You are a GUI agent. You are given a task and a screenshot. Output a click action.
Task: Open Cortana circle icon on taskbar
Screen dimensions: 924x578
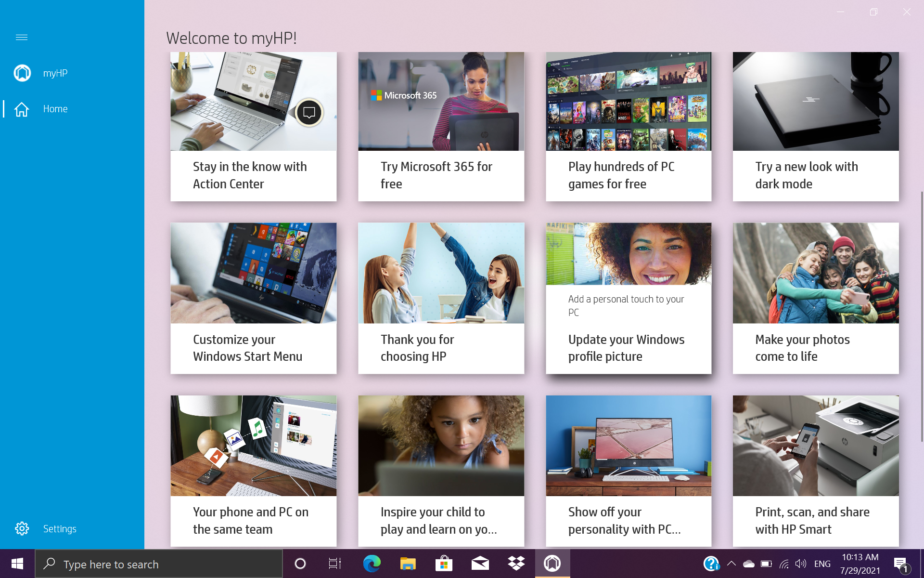click(x=300, y=564)
